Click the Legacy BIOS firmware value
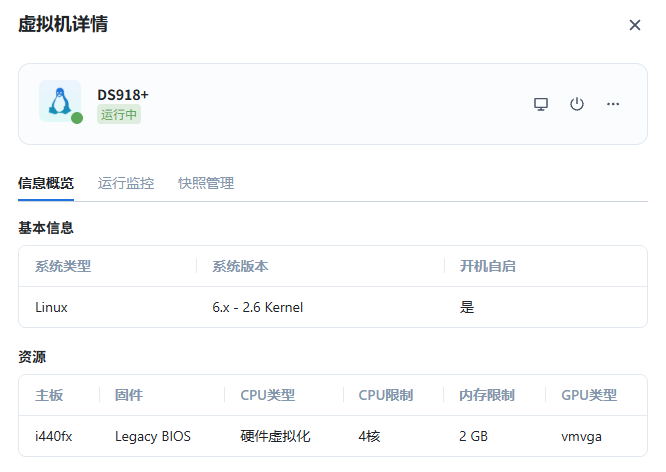The height and width of the screenshot is (472, 666). coord(153,436)
